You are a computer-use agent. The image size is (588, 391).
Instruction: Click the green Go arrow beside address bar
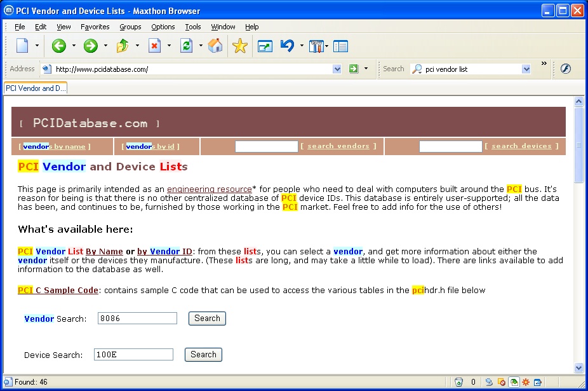[x=354, y=69]
